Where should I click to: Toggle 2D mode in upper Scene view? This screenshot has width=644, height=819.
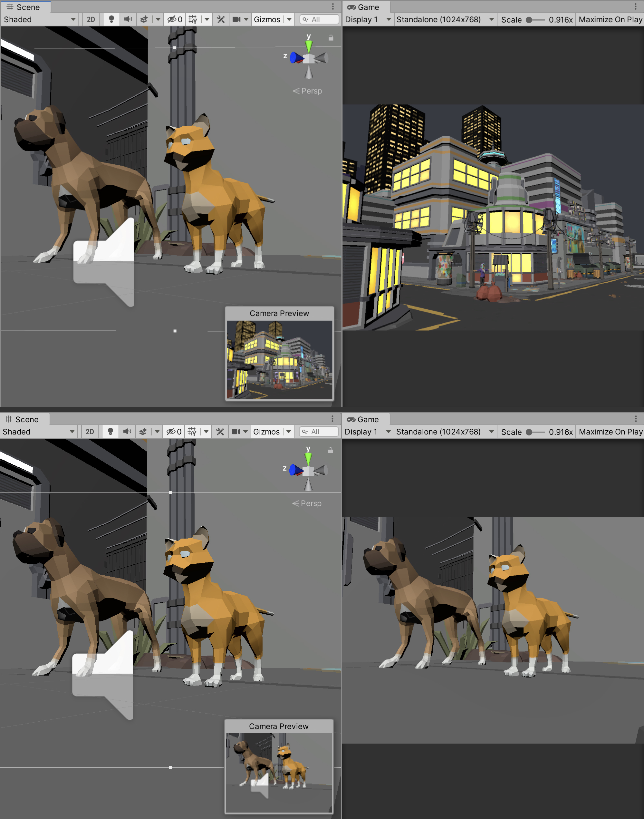point(91,19)
